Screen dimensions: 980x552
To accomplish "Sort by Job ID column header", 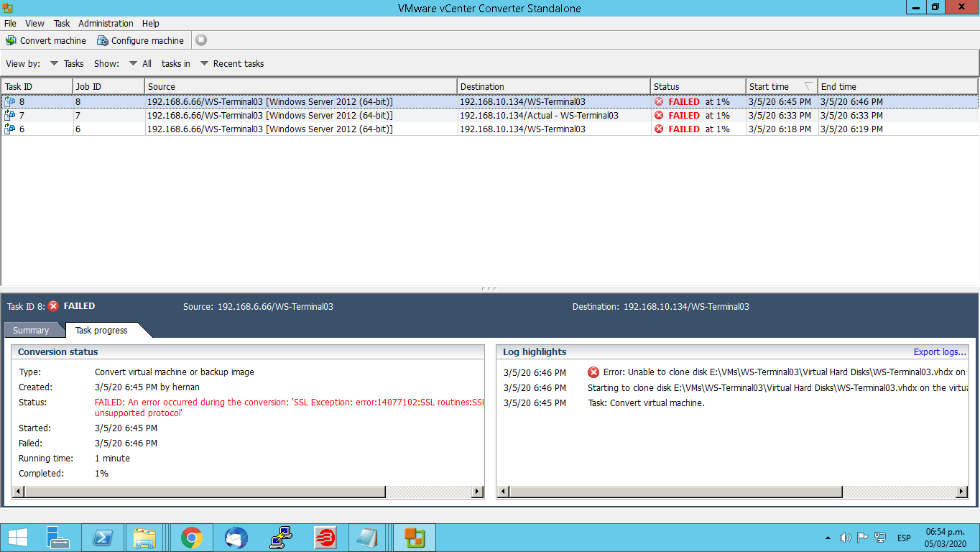I will click(108, 86).
